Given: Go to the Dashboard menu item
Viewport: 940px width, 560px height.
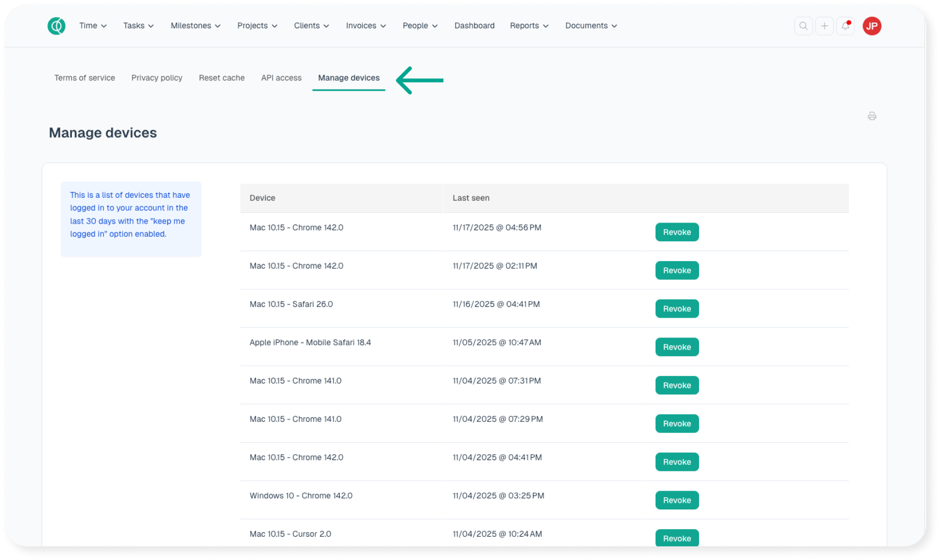Looking at the screenshot, I should 474,26.
